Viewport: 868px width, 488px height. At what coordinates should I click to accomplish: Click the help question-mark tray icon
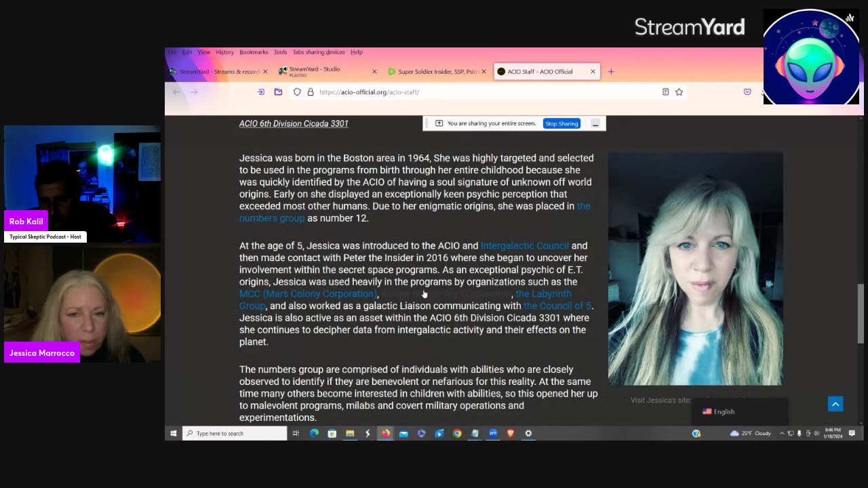coord(696,433)
